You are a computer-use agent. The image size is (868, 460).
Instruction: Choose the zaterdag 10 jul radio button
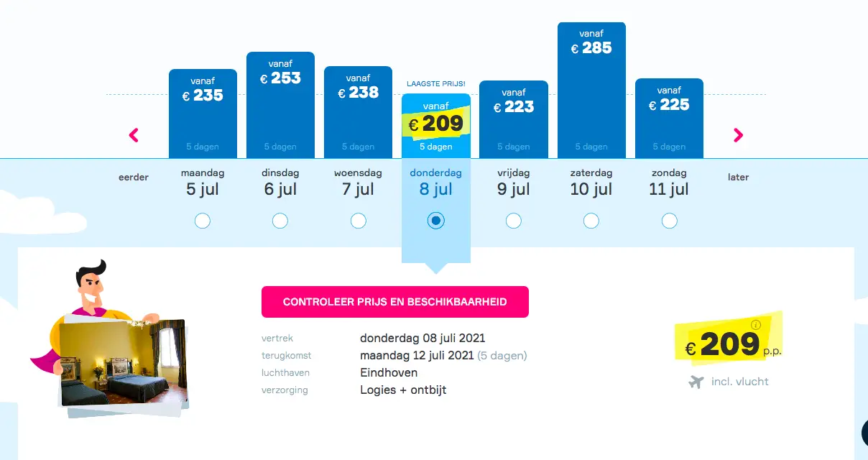[591, 221]
